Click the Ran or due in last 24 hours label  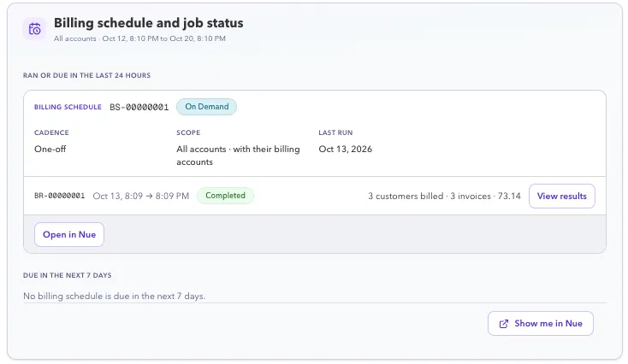tap(87, 75)
